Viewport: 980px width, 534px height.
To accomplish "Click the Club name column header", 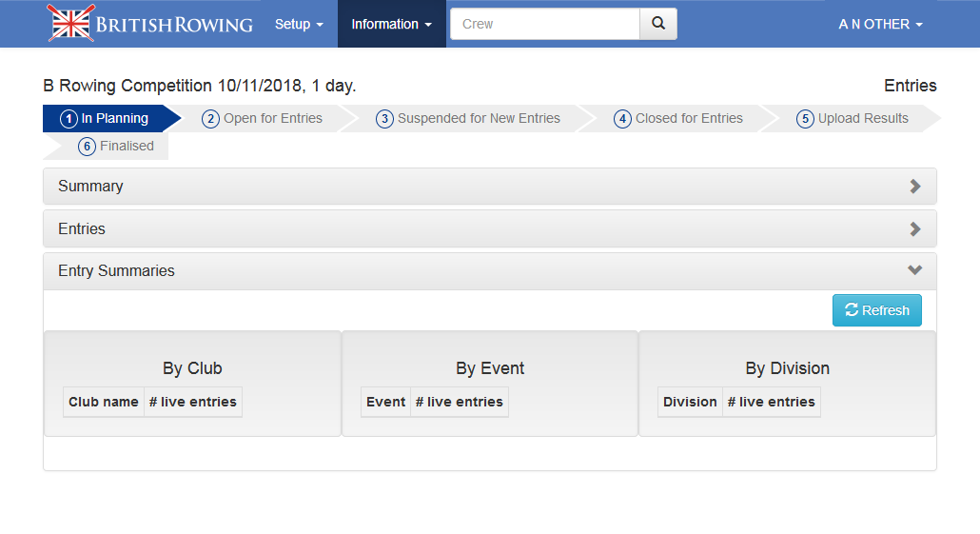I will 104,402.
